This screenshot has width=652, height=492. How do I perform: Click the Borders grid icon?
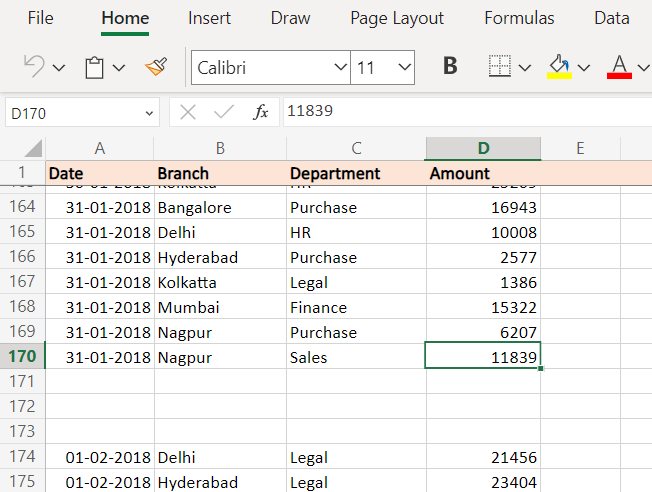[x=499, y=66]
